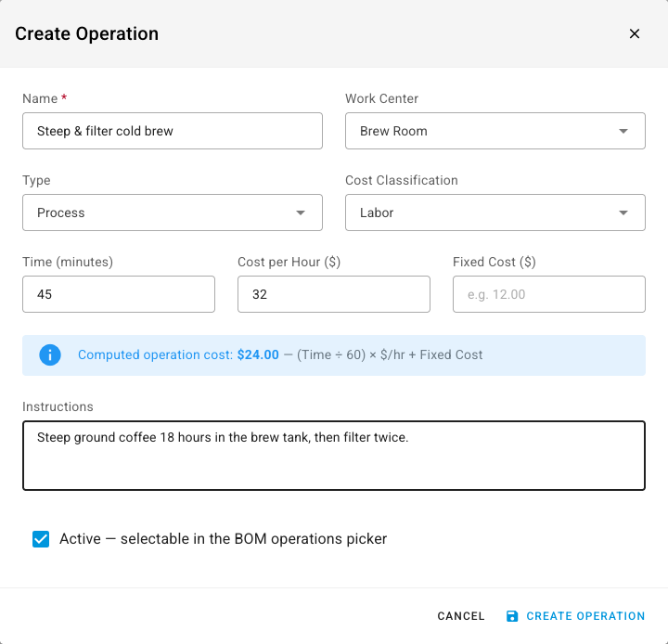The image size is (668, 644).
Task: Click the 'Instructions' label
Action: pos(58,406)
